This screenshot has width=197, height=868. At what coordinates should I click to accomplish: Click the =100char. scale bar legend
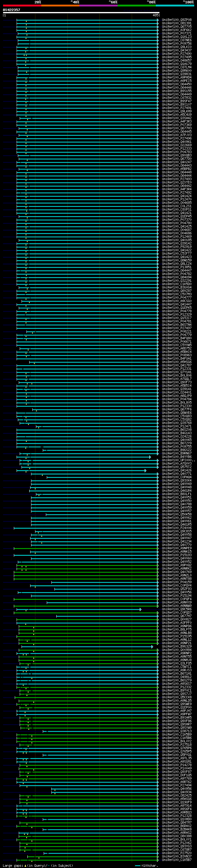coord(146,866)
